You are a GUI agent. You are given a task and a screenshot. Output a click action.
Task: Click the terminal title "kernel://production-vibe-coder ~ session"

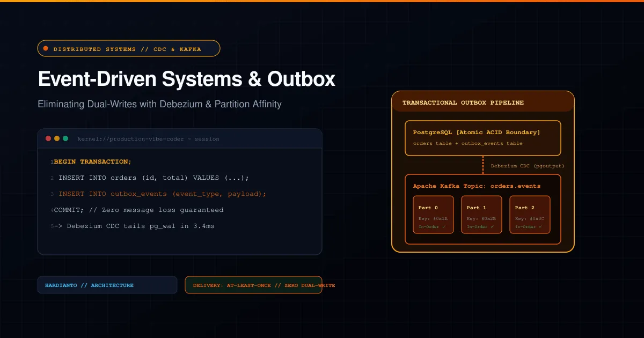(x=149, y=139)
